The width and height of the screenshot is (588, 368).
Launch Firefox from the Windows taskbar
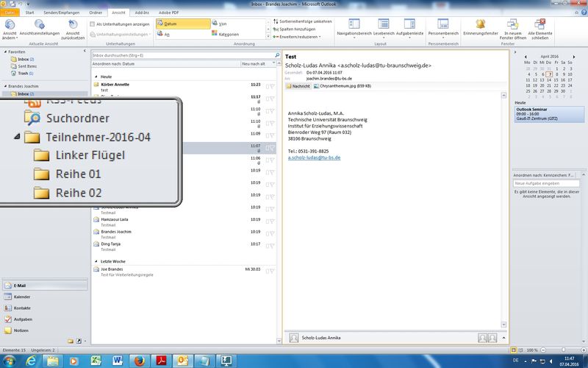click(138, 360)
